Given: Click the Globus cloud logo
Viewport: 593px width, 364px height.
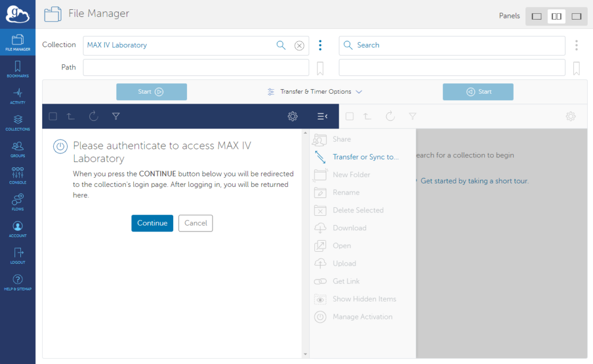Looking at the screenshot, I should click(x=17, y=14).
